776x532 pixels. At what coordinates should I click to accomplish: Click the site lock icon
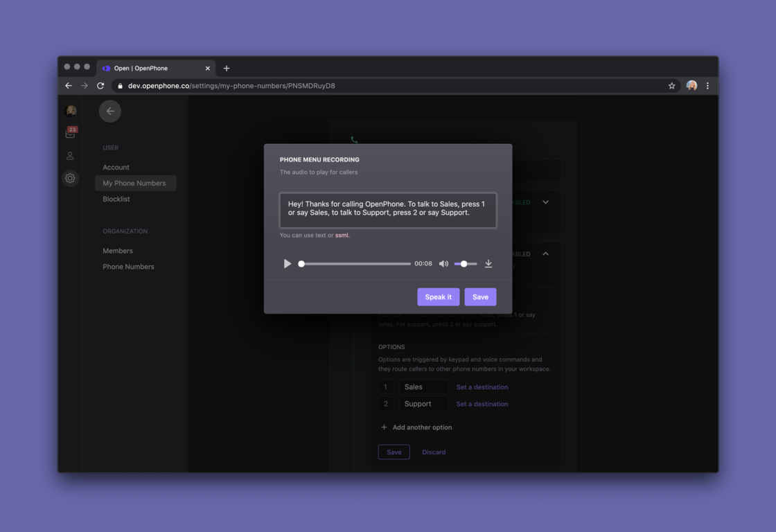(x=120, y=86)
